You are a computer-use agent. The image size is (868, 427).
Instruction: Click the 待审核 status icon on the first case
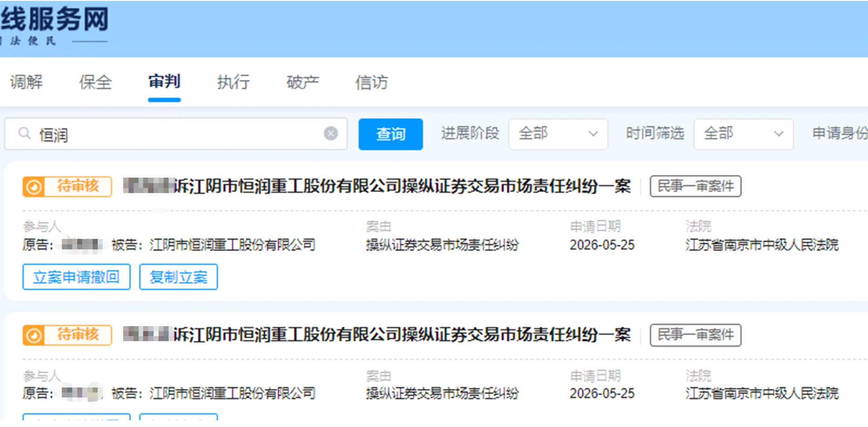click(x=34, y=187)
